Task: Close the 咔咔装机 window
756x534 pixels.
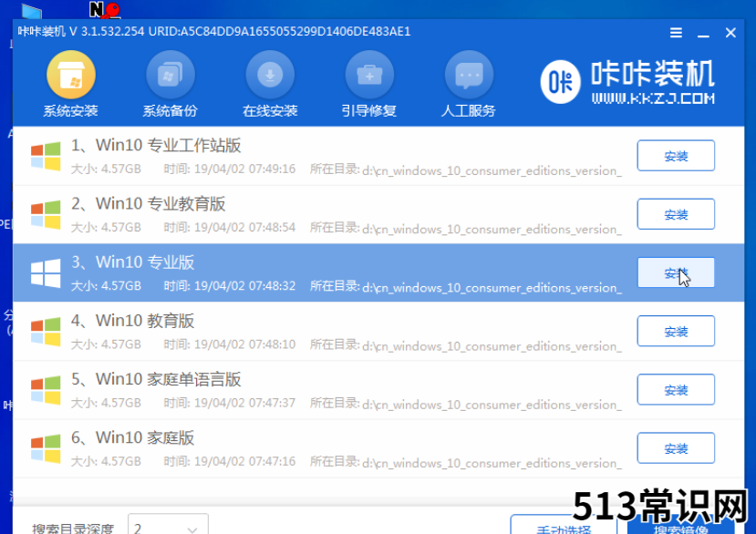Action: click(730, 33)
